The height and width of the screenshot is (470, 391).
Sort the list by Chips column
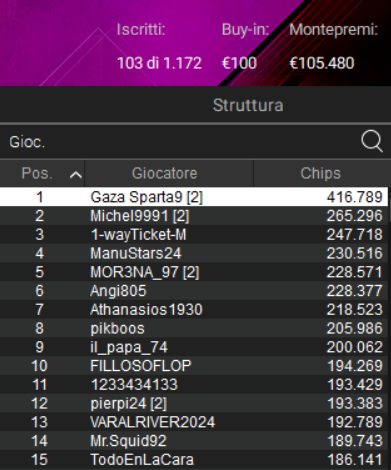(321, 173)
